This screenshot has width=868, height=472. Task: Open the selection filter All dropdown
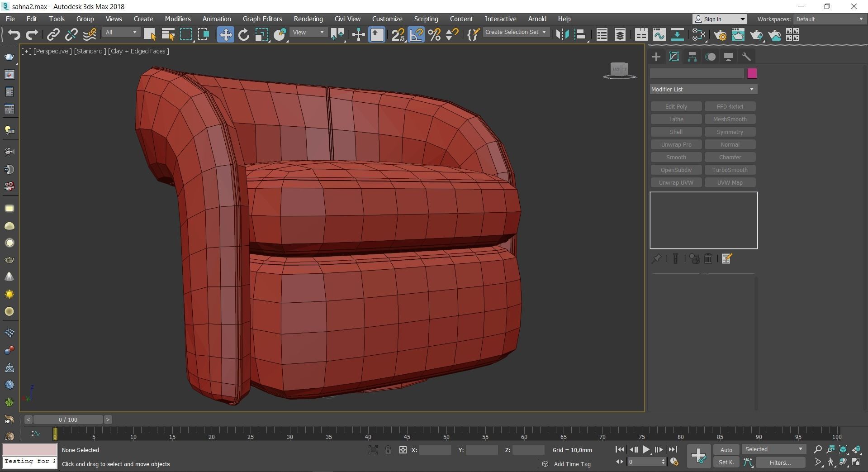coord(121,33)
